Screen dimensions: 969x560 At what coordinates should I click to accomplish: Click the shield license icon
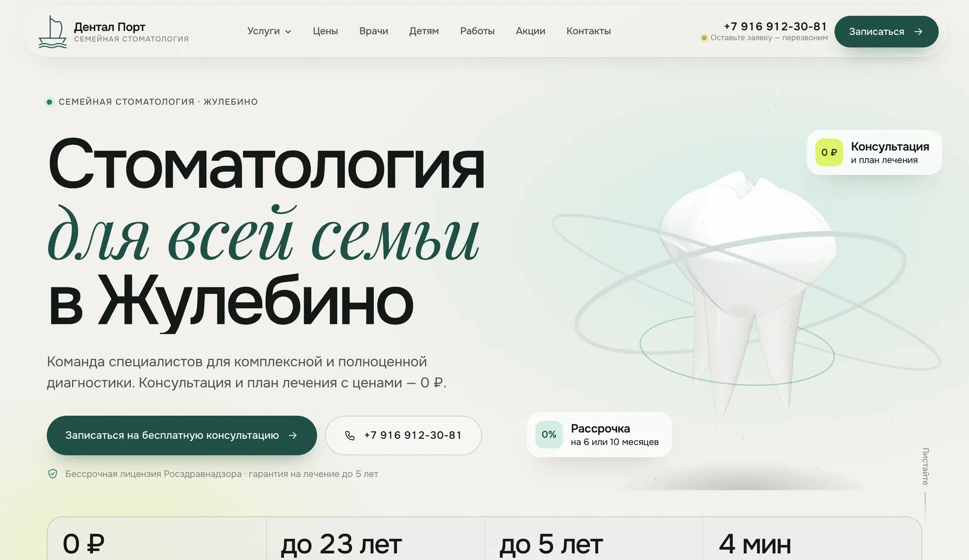coord(53,474)
